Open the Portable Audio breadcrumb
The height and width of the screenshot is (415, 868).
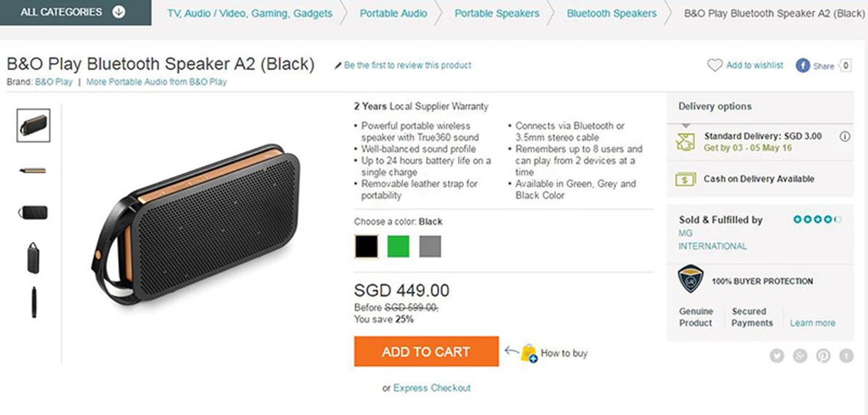click(393, 14)
